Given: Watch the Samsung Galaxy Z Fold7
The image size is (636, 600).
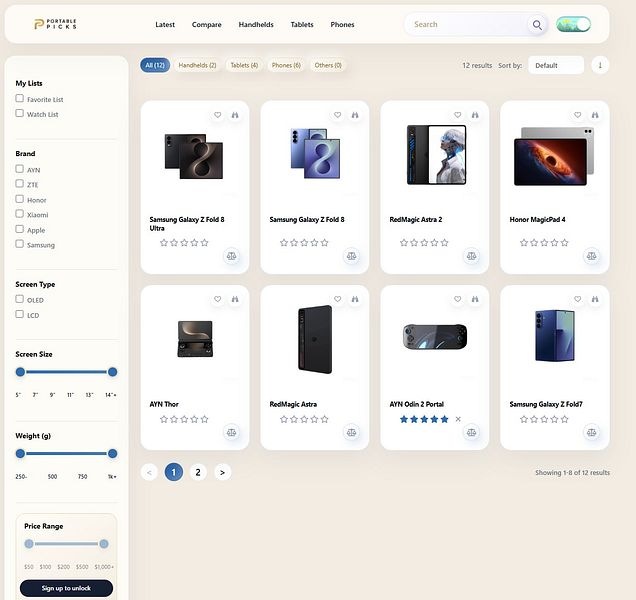Looking at the screenshot, I should click(x=595, y=299).
